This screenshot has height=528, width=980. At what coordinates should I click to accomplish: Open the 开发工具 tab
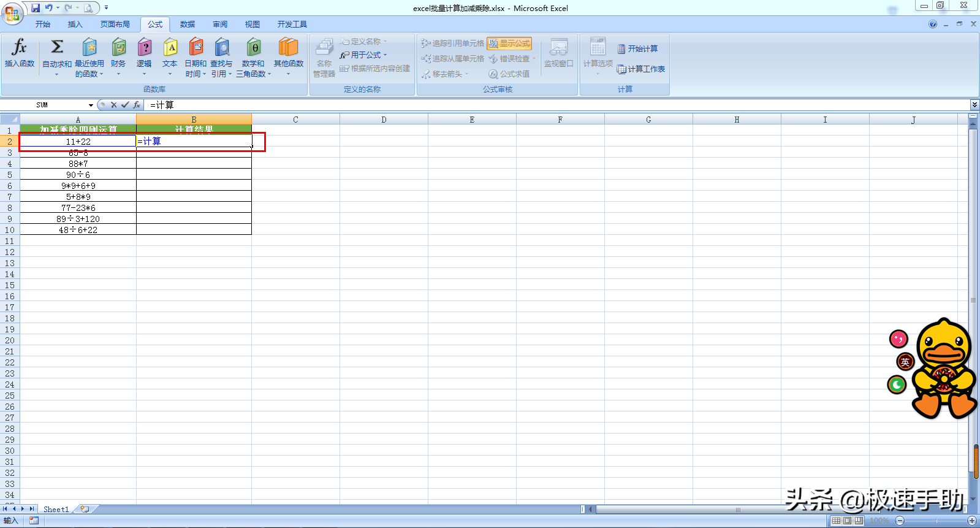[292, 25]
